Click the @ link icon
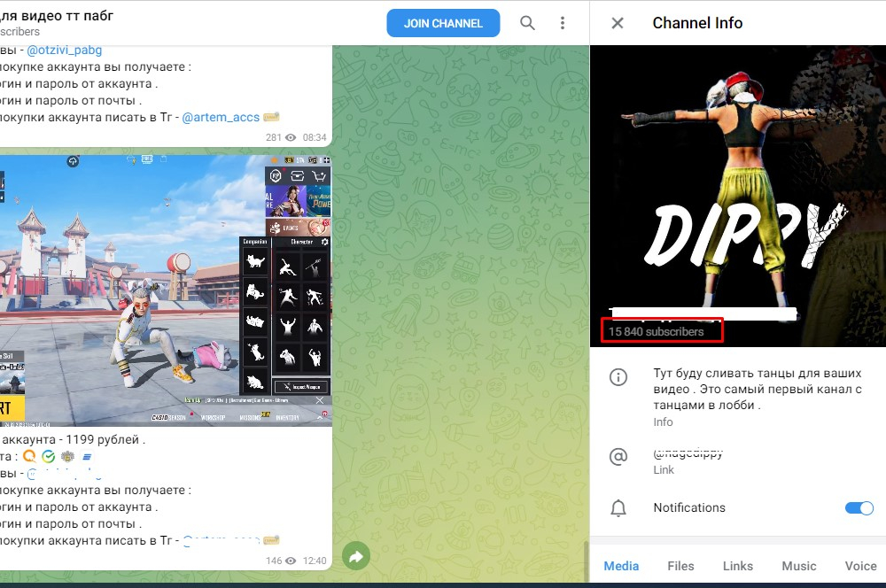 (x=618, y=456)
